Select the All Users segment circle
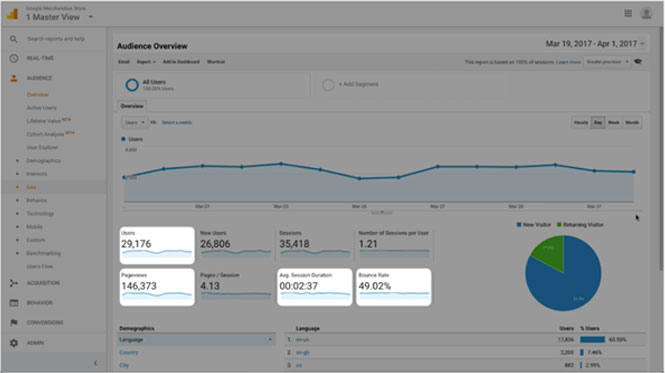665x373 pixels. click(x=132, y=85)
